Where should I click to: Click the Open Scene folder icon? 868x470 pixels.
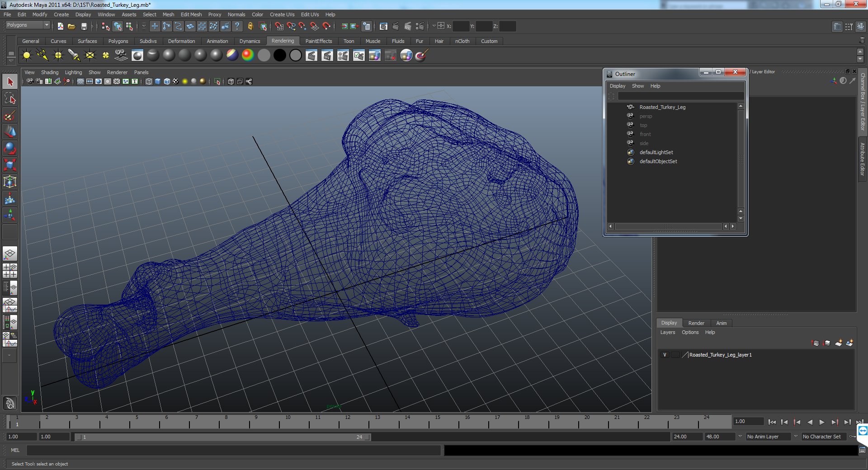click(x=71, y=26)
